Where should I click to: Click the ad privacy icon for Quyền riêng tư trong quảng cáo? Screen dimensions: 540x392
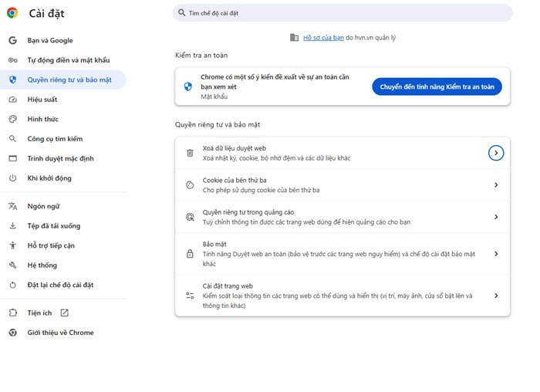[x=190, y=217]
